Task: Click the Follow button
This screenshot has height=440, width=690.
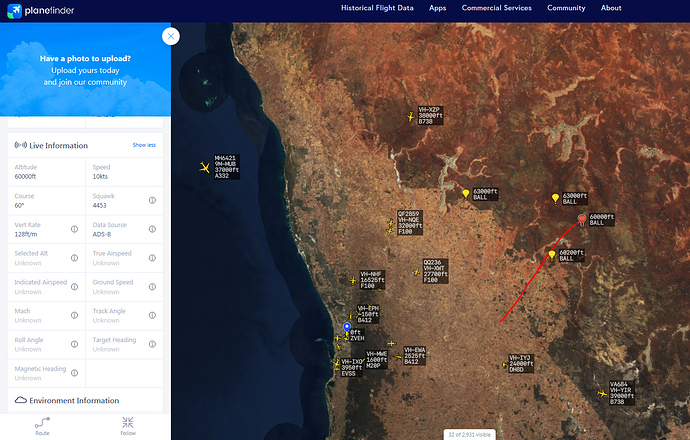Action: click(128, 426)
